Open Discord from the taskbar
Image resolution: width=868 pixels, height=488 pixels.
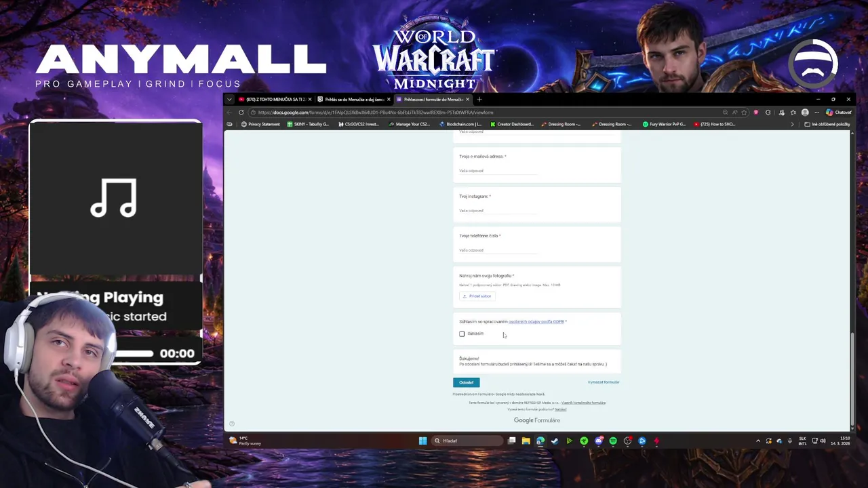coord(599,441)
